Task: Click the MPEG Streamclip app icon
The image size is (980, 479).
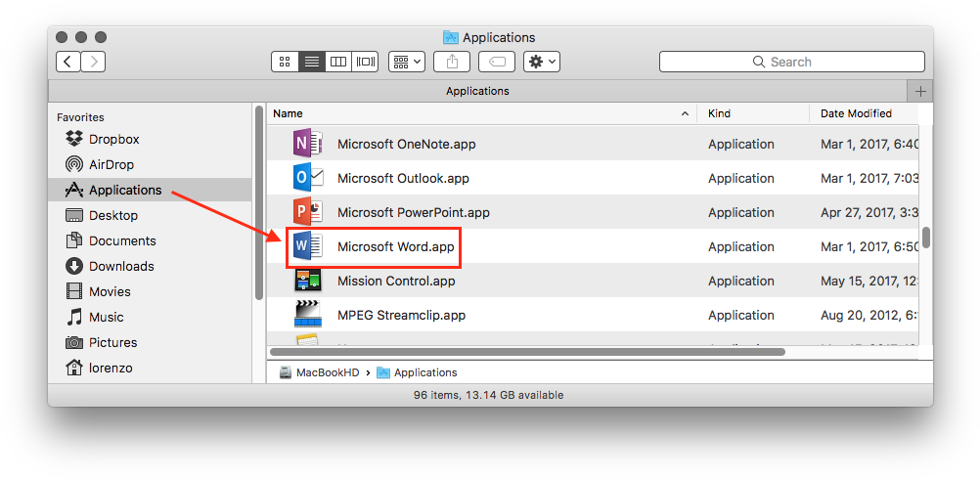Action: [x=307, y=315]
